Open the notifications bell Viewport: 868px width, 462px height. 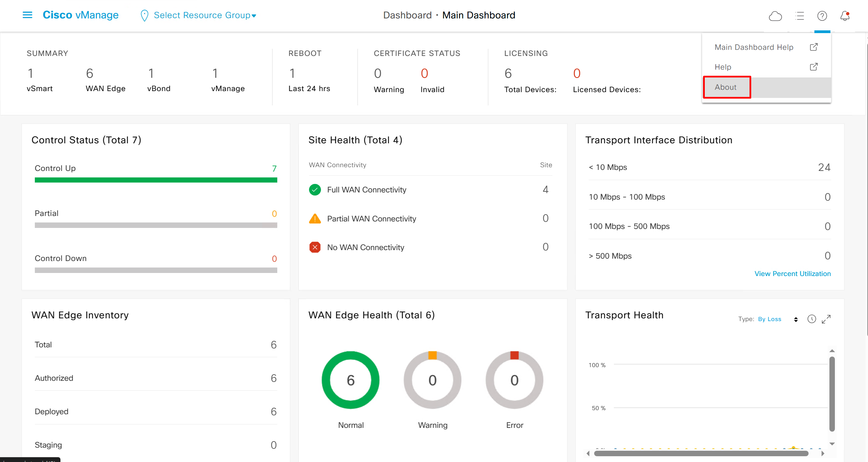[845, 16]
